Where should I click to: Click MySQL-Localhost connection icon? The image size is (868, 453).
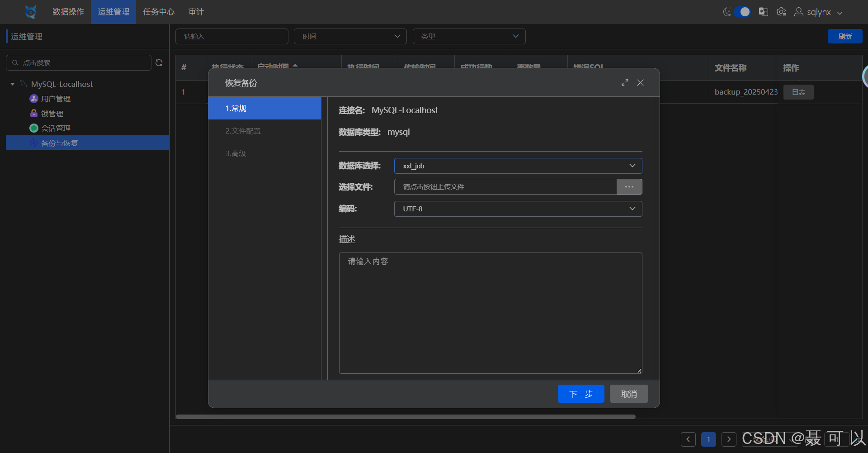[24, 84]
